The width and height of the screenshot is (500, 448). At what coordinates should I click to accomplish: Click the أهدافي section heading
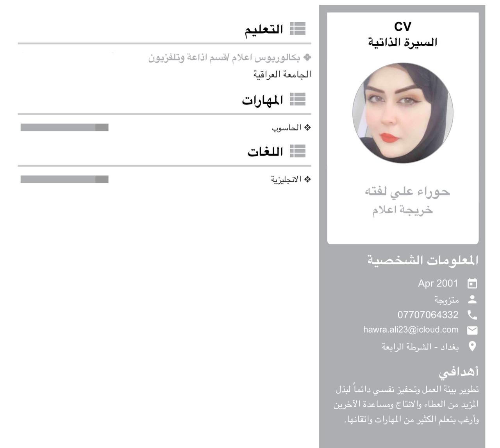click(x=459, y=372)
